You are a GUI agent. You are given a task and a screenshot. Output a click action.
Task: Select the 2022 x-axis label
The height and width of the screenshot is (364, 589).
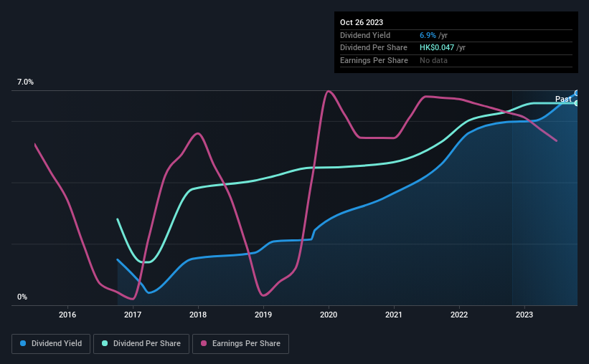(x=459, y=315)
